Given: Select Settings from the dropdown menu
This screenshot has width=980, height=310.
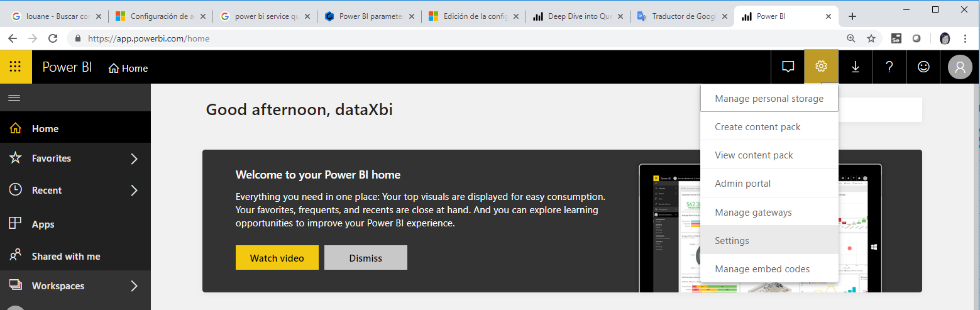Looking at the screenshot, I should 732,241.
